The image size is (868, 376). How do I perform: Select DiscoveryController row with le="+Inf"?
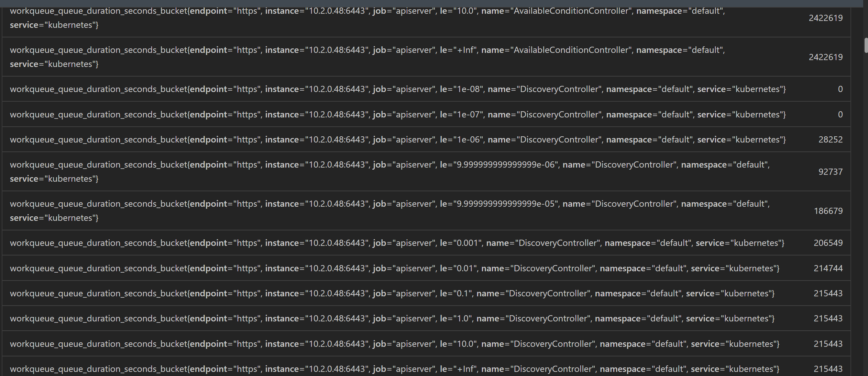pyautogui.click(x=426, y=366)
